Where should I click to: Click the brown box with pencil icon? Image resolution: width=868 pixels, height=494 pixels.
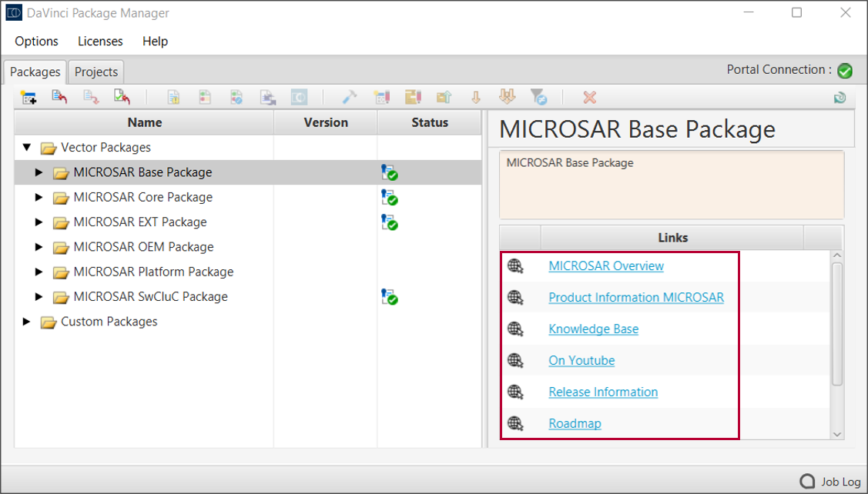[413, 98]
